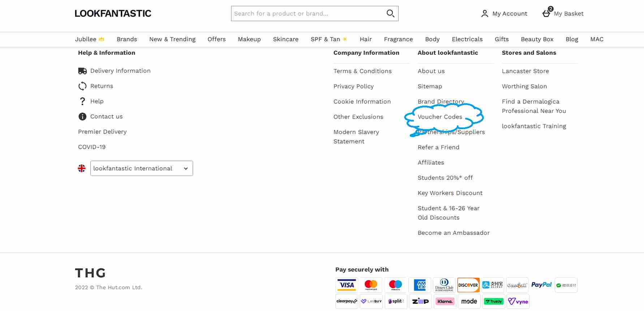Viewport: 644px width, 311px height.
Task: Open Become an Ambassador link
Action: pyautogui.click(x=454, y=233)
